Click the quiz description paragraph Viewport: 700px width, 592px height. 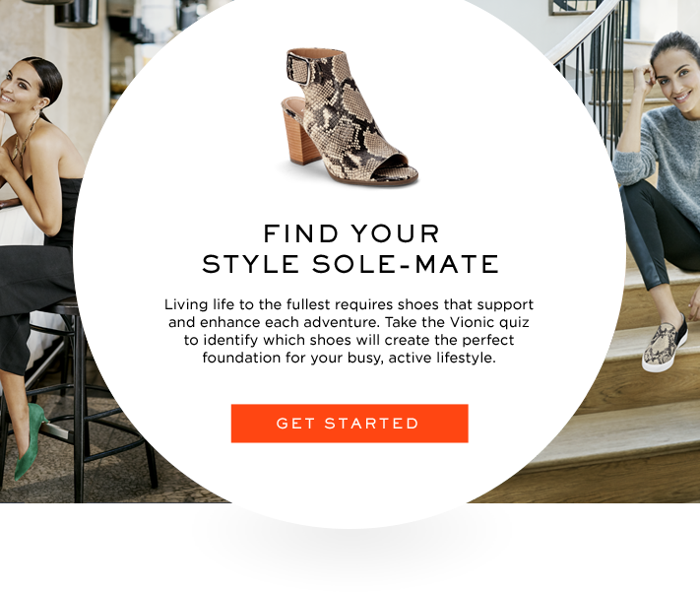pos(350,331)
